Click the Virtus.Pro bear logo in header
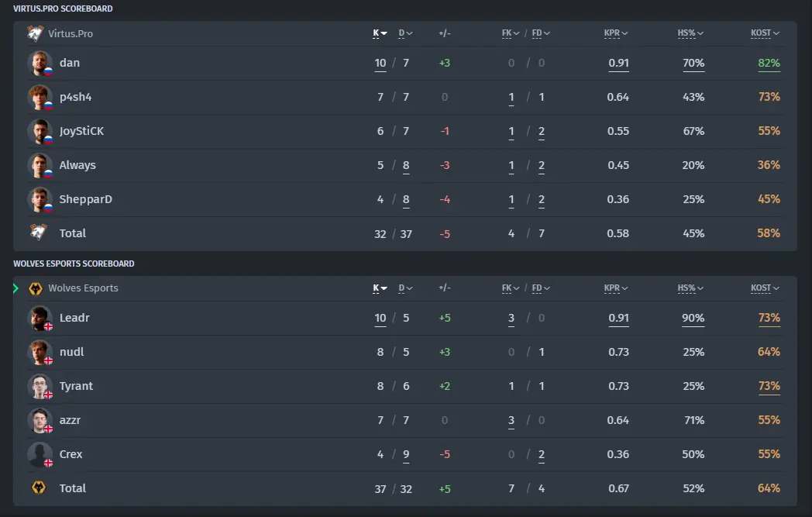The image size is (812, 517). [35, 33]
